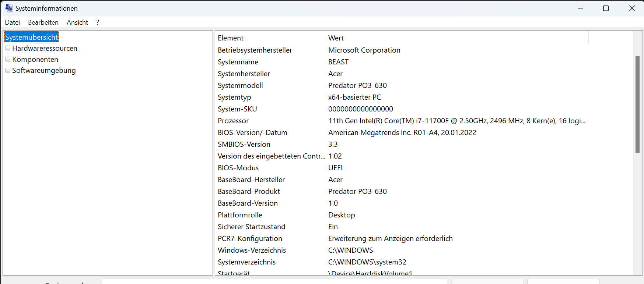Click the Wert column header

coord(457,38)
